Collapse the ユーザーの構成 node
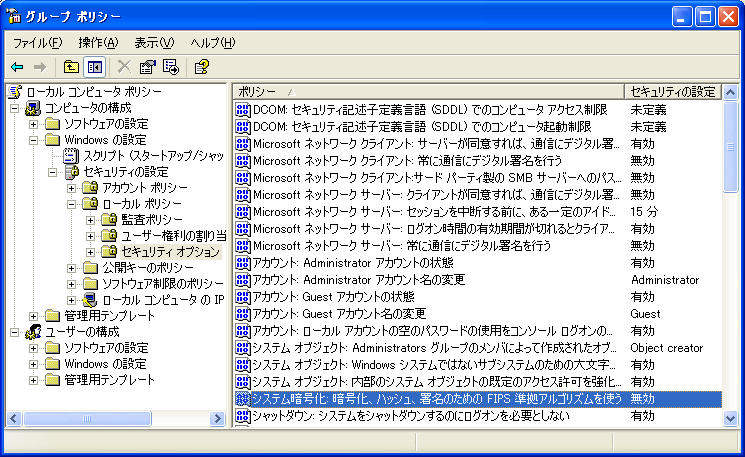Viewport: 745px width, 457px height. (x=15, y=332)
